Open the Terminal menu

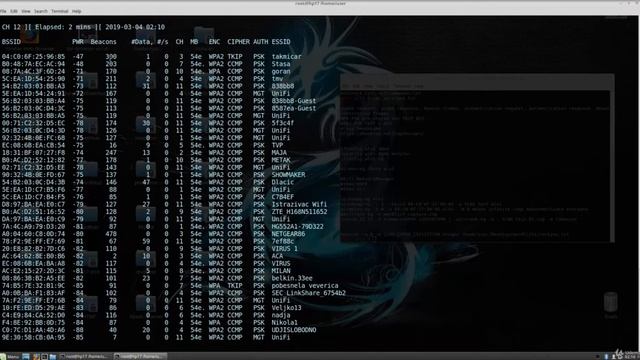pyautogui.click(x=60, y=11)
